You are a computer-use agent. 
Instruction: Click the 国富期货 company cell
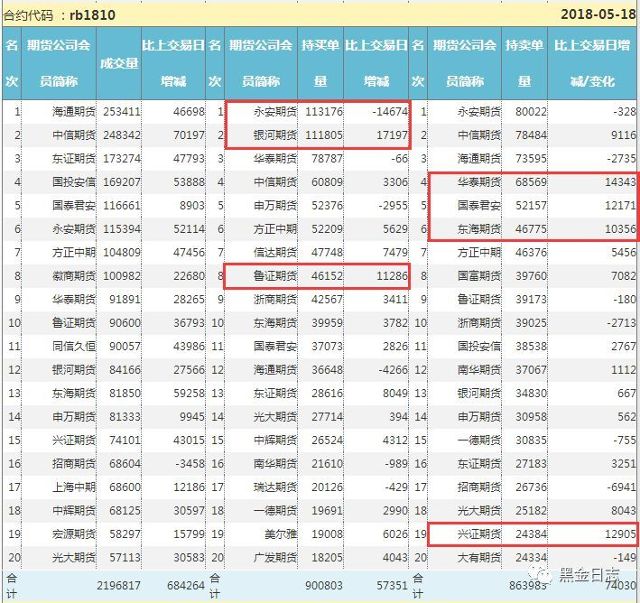coord(479,276)
